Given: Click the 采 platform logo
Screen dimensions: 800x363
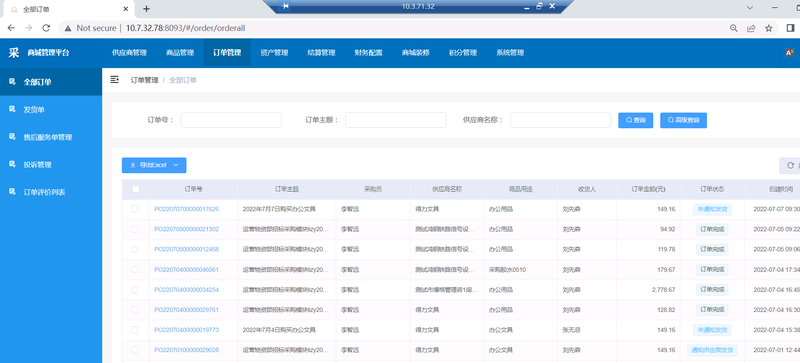Looking at the screenshot, I should pos(14,53).
